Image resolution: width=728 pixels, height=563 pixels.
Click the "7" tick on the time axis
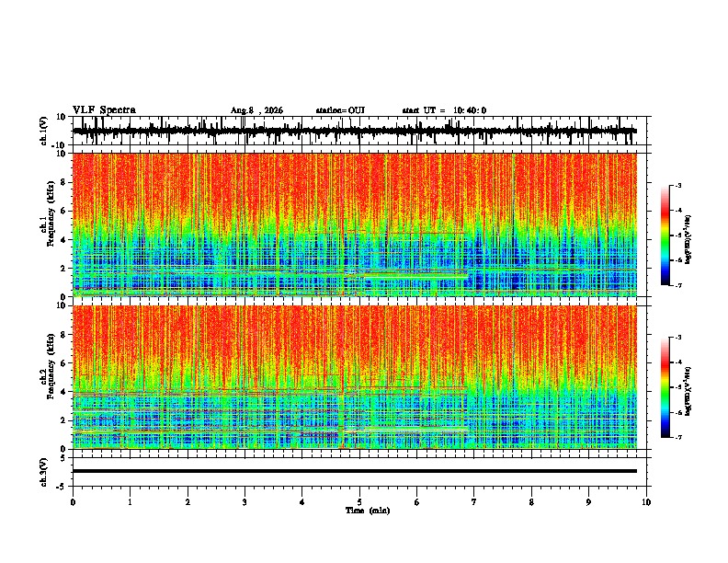(474, 502)
